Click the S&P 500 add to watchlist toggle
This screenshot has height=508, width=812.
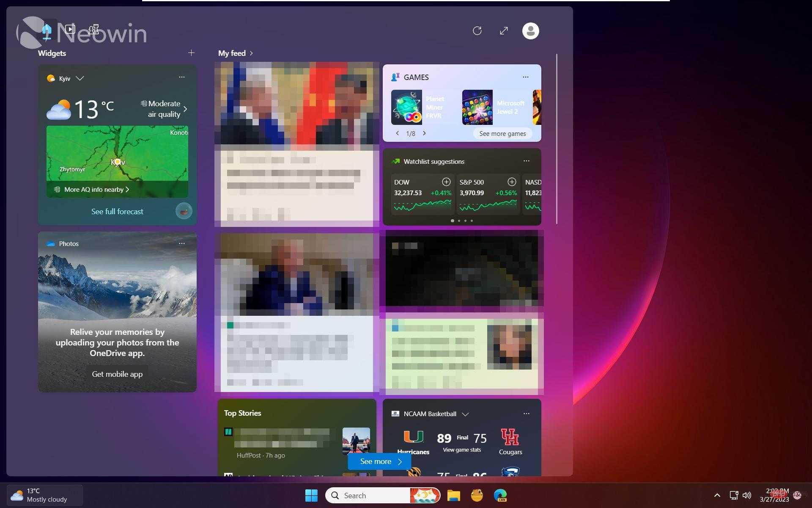tap(510, 182)
